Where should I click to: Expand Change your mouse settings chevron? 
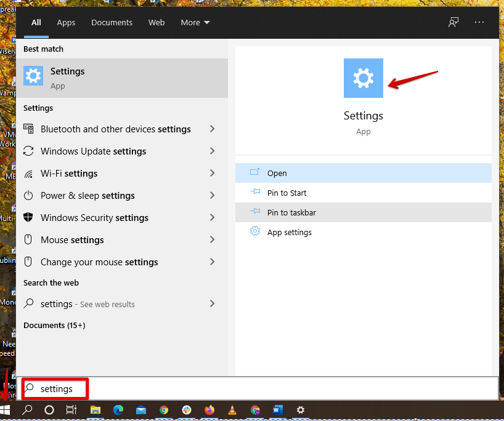212,262
